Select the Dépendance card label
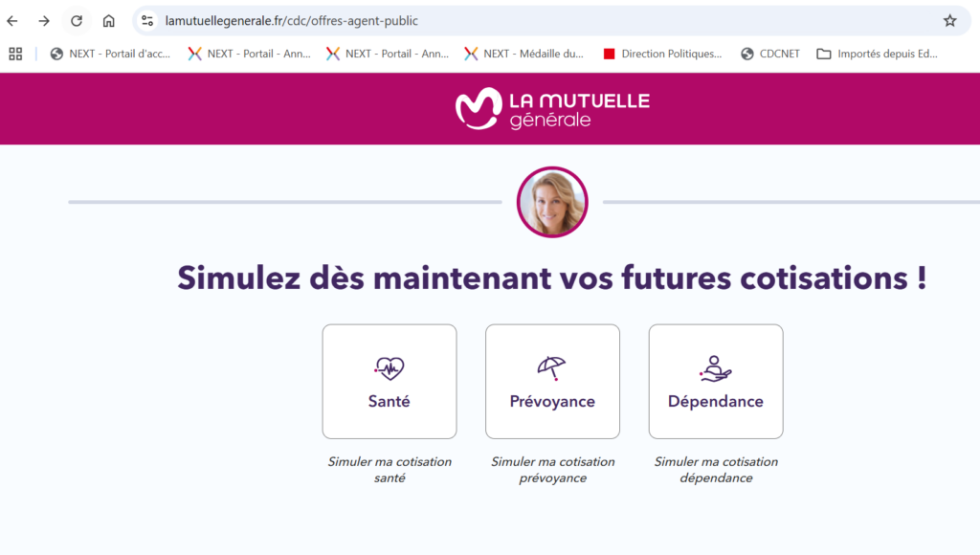The width and height of the screenshot is (980, 555). [x=716, y=401]
